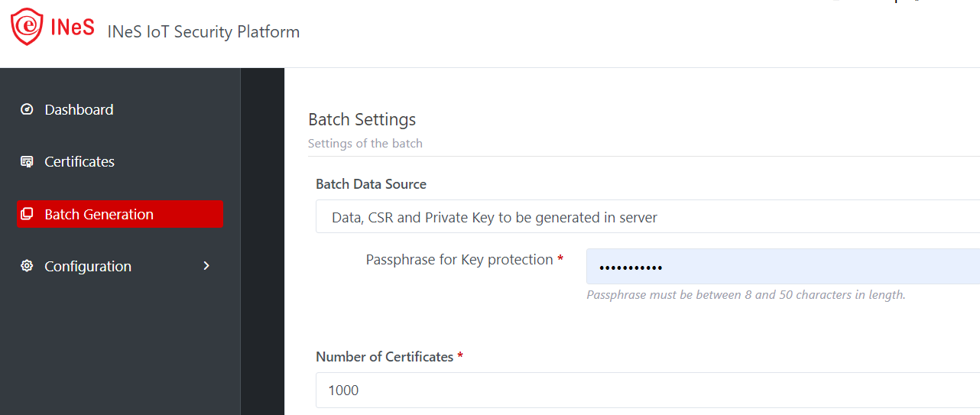Click the Certificates icon in the sidebar

pos(27,161)
